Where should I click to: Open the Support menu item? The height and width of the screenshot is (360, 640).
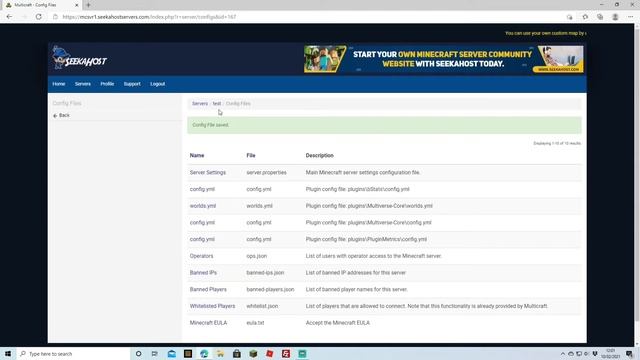(x=132, y=84)
